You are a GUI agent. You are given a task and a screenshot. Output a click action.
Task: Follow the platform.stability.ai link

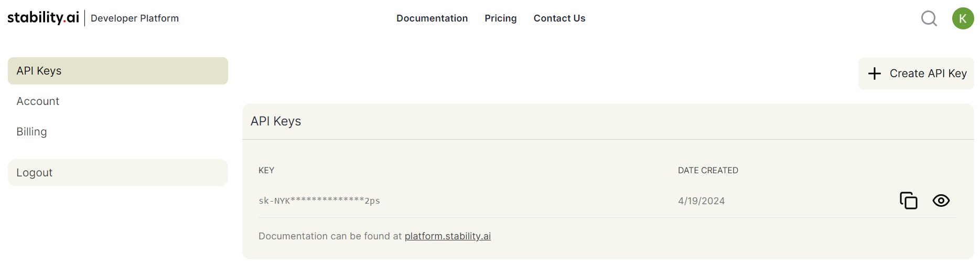tap(447, 236)
